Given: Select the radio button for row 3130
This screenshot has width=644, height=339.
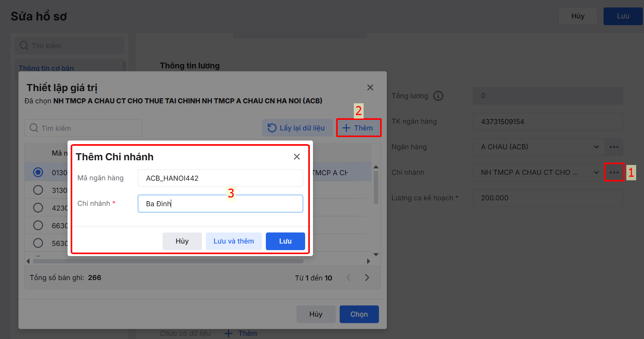Looking at the screenshot, I should (38, 190).
